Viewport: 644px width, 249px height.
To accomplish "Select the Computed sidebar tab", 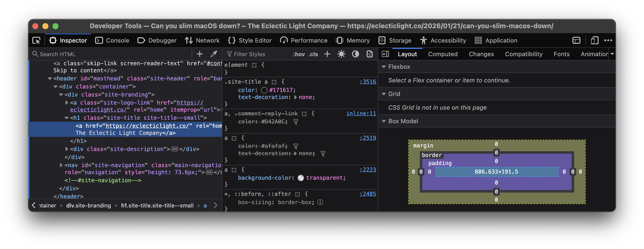I will [x=443, y=54].
